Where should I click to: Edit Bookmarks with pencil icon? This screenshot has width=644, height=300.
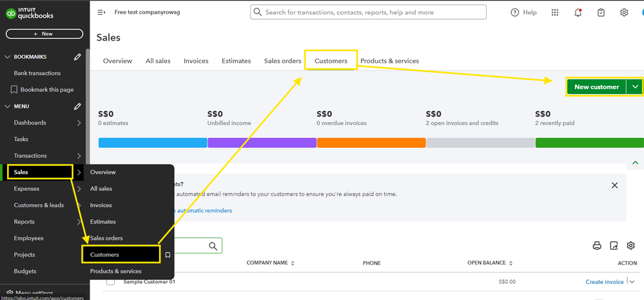[77, 57]
